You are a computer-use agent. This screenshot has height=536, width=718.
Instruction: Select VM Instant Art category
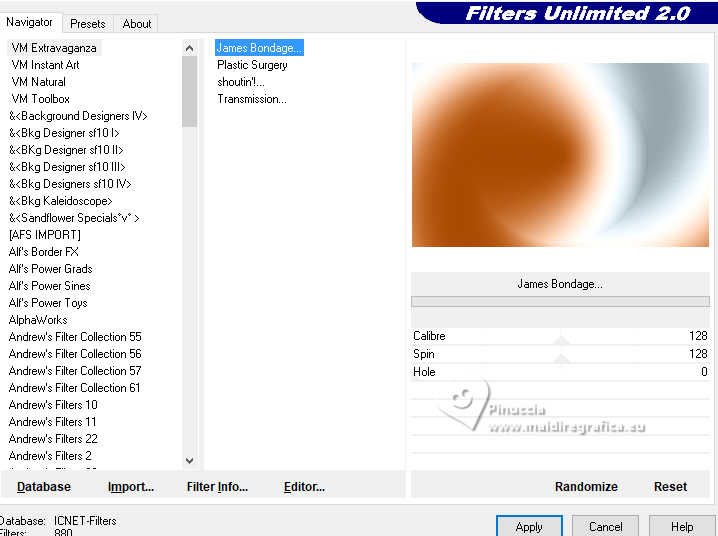[x=45, y=65]
